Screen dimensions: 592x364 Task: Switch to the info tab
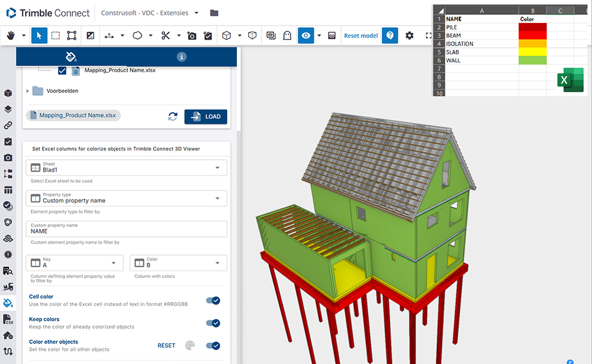[x=182, y=57]
